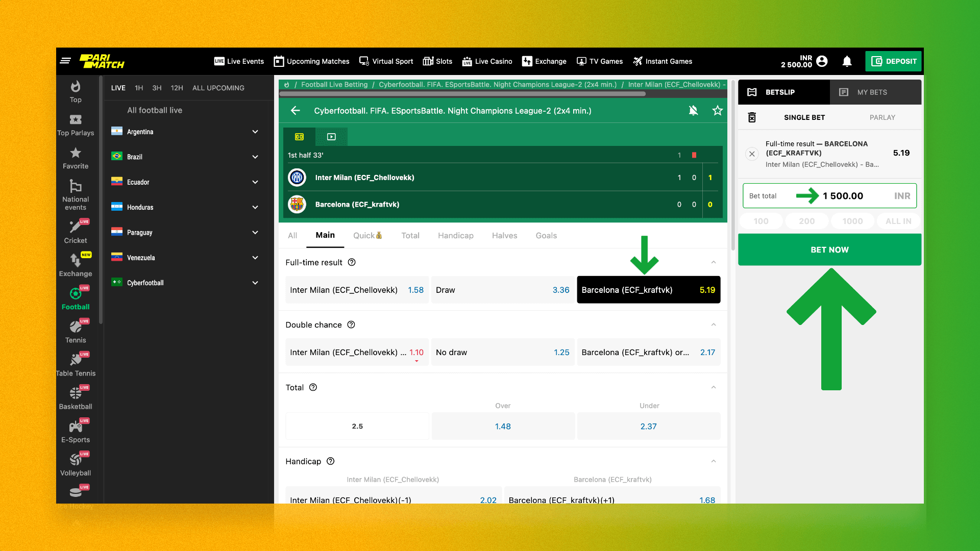Choose the 1000 quick stake
The width and height of the screenshot is (980, 551).
coord(852,221)
